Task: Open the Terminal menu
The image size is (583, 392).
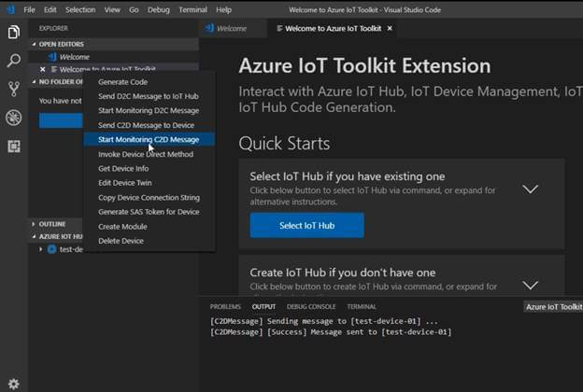Action: coord(192,9)
